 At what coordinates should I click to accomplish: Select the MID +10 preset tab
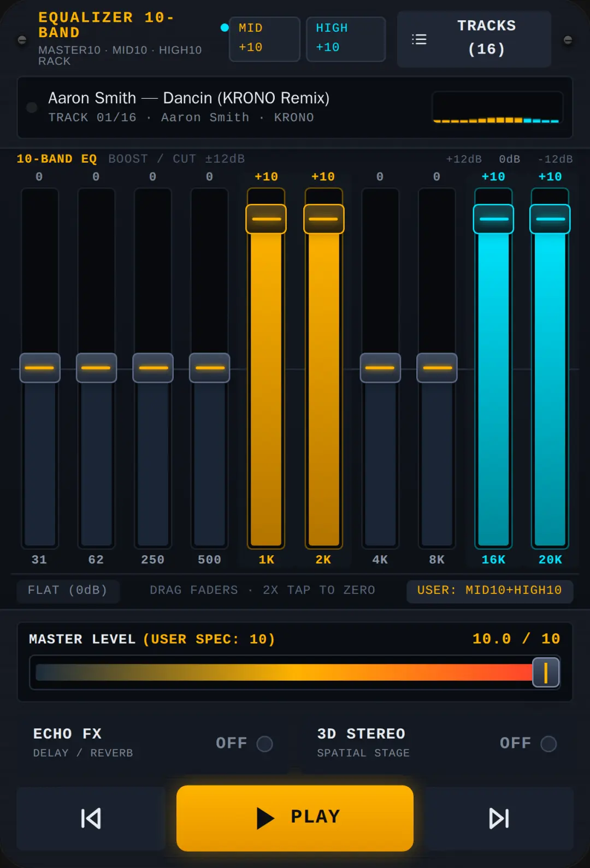264,39
